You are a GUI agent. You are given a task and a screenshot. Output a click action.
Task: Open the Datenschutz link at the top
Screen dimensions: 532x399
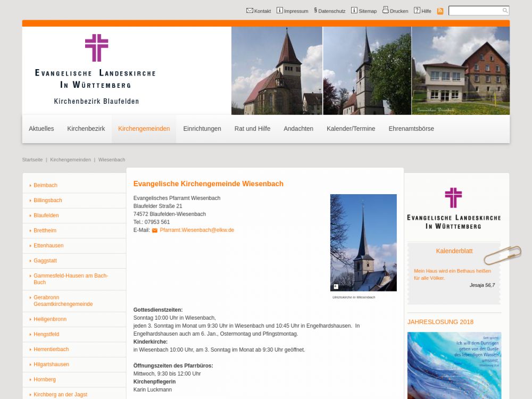tap(331, 11)
